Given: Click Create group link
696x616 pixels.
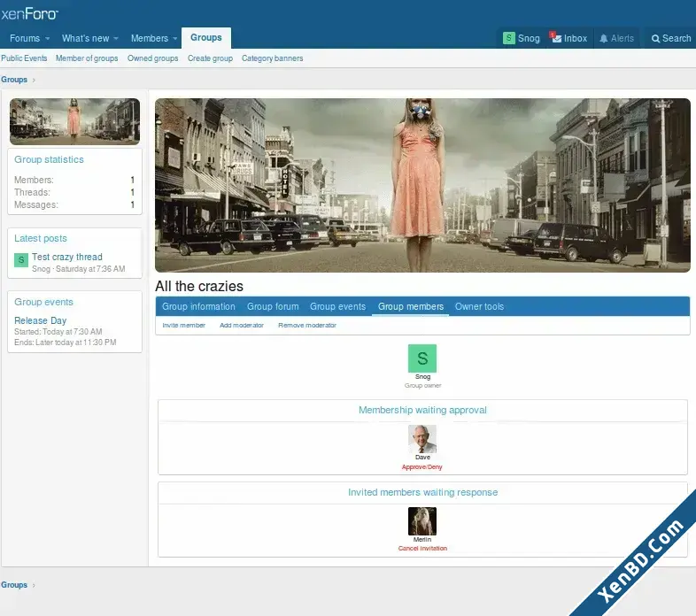Looking at the screenshot, I should (x=210, y=58).
